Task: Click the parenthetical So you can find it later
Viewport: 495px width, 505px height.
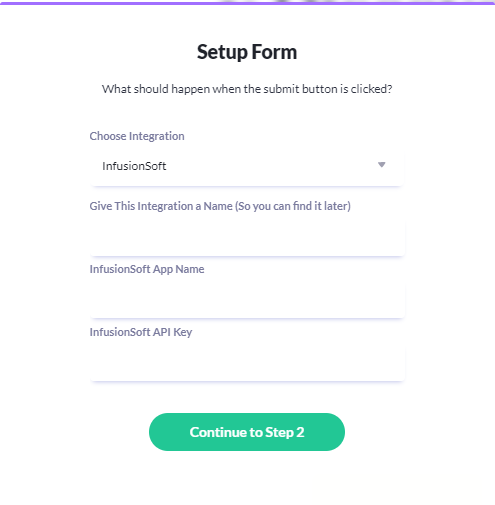Action: point(293,206)
